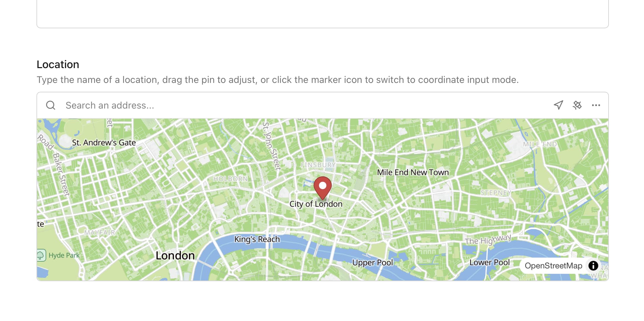Click the navigation arrow locate-me icon
This screenshot has width=644, height=321.
click(x=558, y=105)
